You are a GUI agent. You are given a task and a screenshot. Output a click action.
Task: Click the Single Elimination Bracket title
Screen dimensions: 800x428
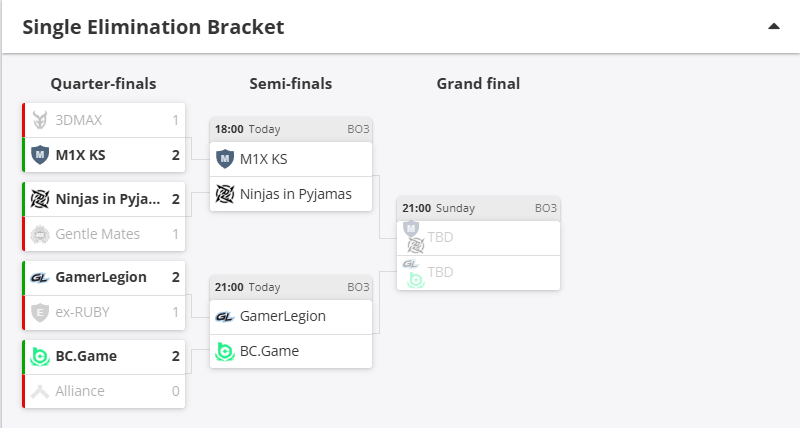pyautogui.click(x=153, y=27)
